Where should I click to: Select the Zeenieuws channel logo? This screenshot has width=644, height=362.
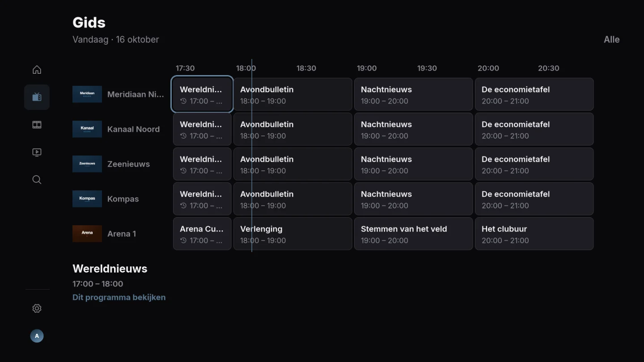click(x=87, y=164)
